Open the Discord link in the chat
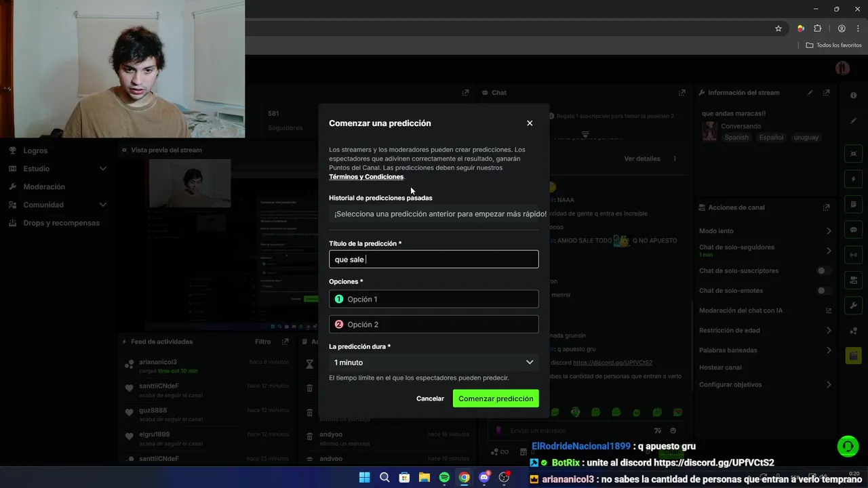This screenshot has height=488, width=868. [612, 363]
